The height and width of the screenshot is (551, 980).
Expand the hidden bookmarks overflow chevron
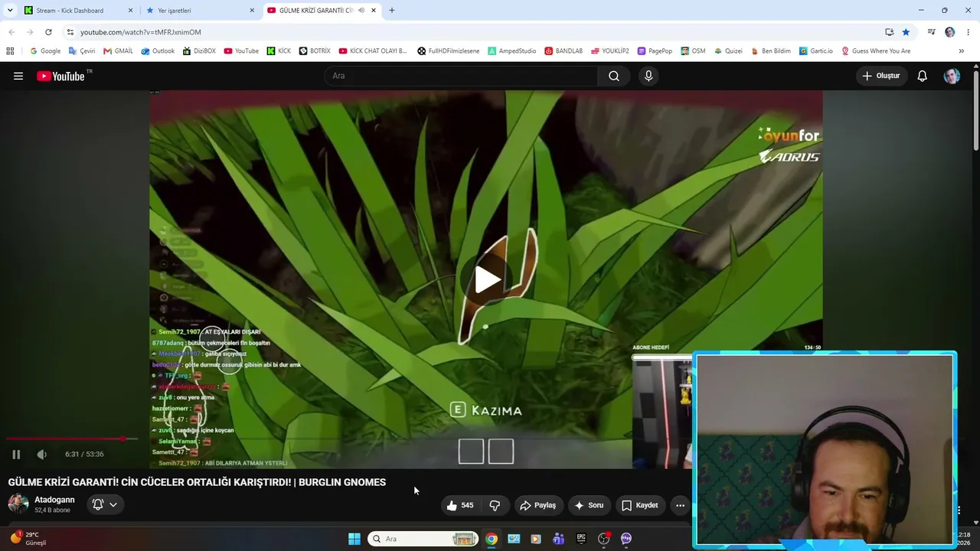961,51
